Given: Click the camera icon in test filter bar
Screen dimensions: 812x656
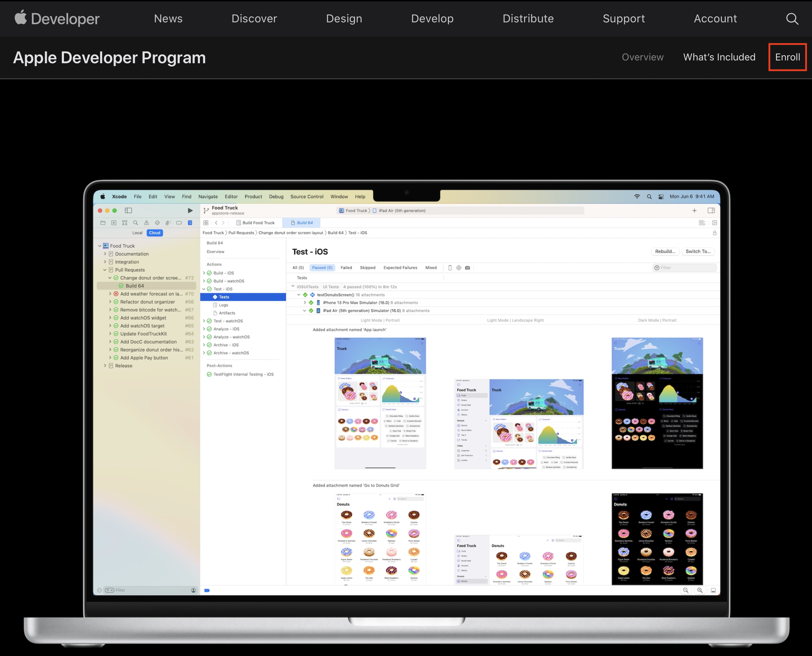Looking at the screenshot, I should click(x=467, y=268).
